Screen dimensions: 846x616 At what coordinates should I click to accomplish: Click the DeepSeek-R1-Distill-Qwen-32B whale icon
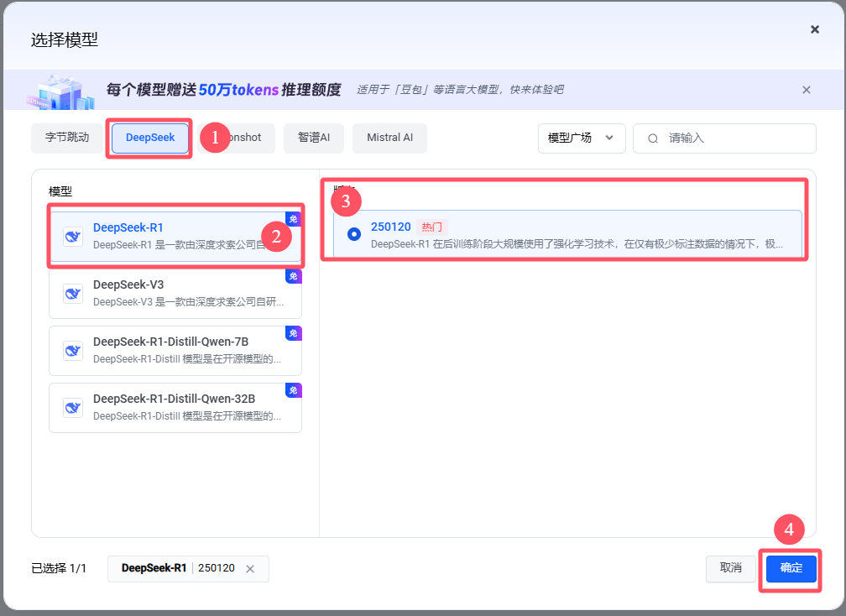pyautogui.click(x=73, y=408)
